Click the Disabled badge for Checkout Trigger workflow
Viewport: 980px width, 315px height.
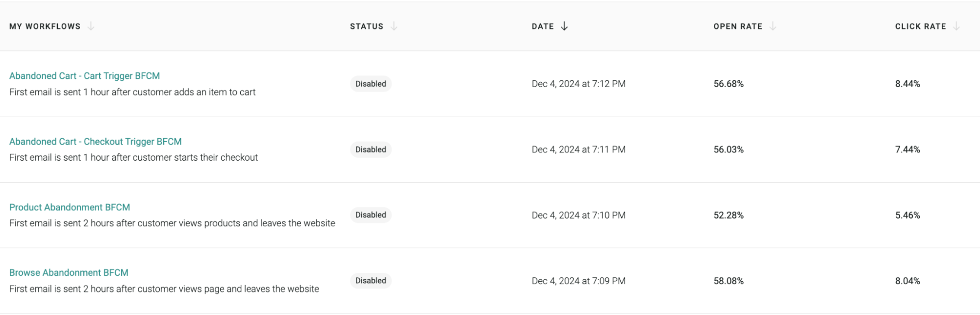pos(371,149)
